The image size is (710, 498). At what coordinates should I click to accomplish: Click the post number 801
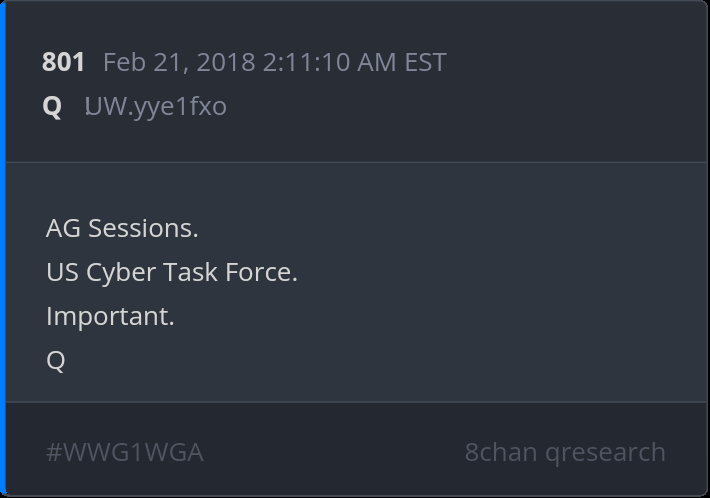63,62
